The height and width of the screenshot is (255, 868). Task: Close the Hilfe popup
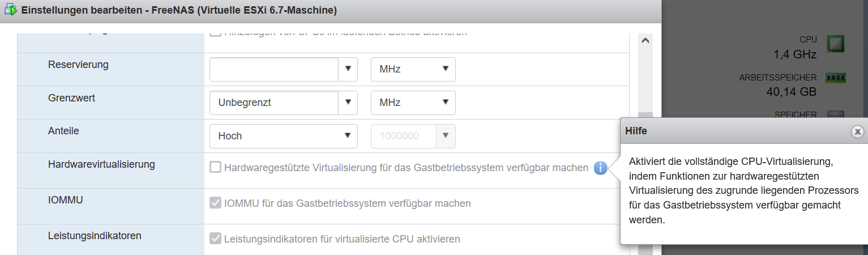click(858, 131)
